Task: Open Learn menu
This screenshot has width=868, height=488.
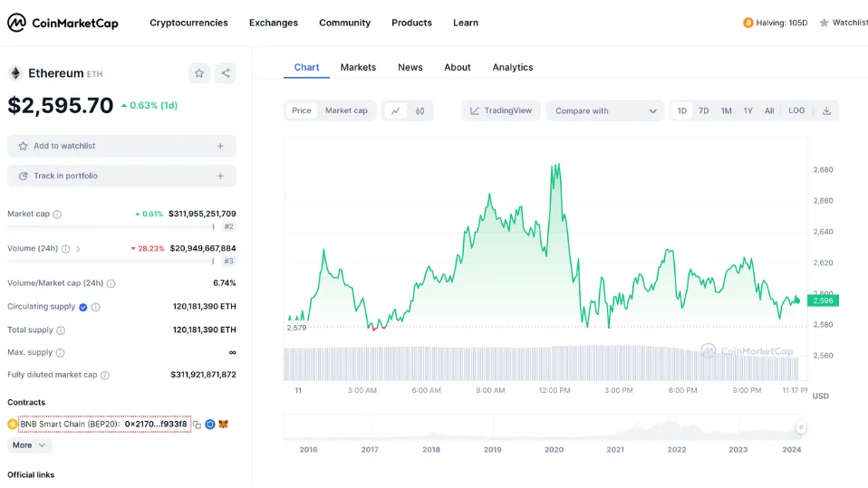Action: click(466, 23)
